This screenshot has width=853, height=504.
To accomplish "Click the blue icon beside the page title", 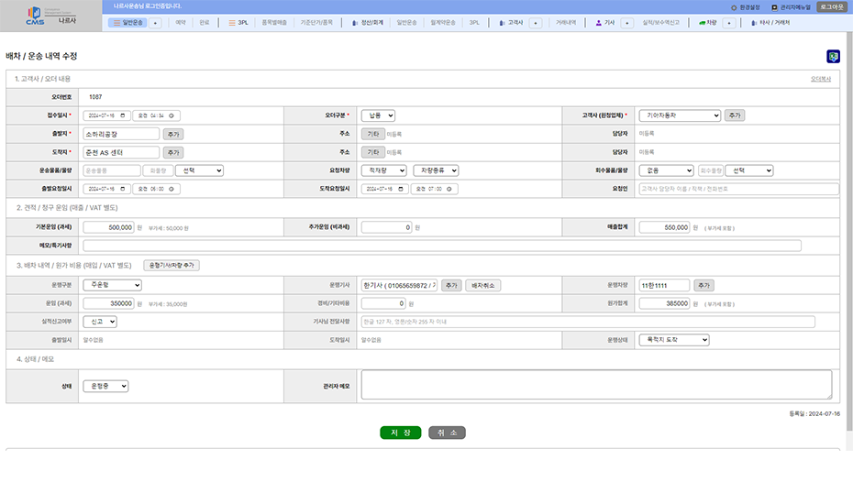I will 833,56.
